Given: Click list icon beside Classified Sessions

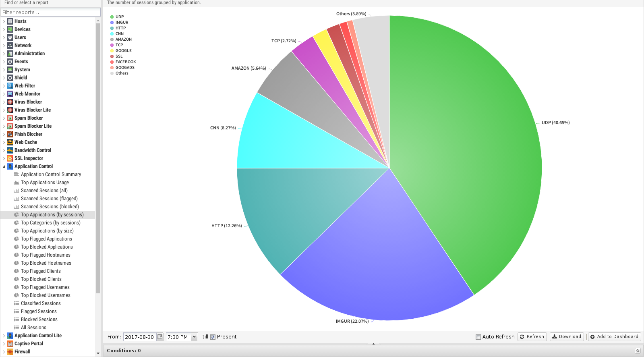Looking at the screenshot, I should point(17,303).
